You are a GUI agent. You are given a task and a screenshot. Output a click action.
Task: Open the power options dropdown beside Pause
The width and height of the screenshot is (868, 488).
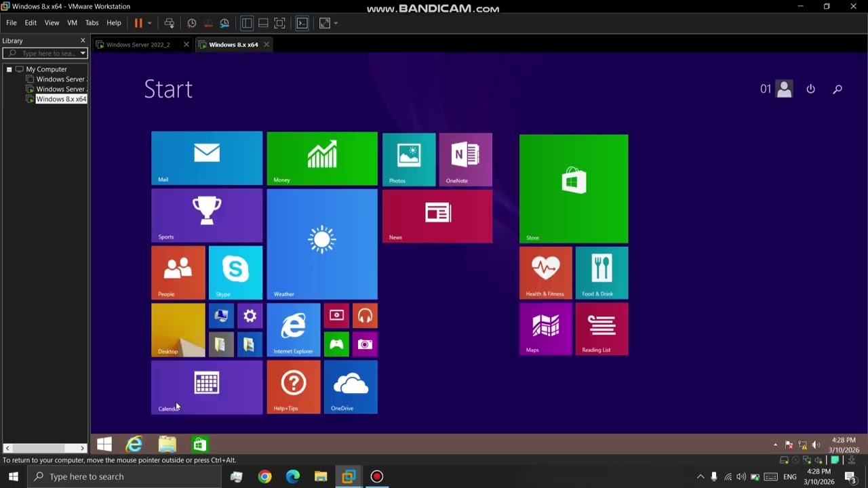[149, 23]
